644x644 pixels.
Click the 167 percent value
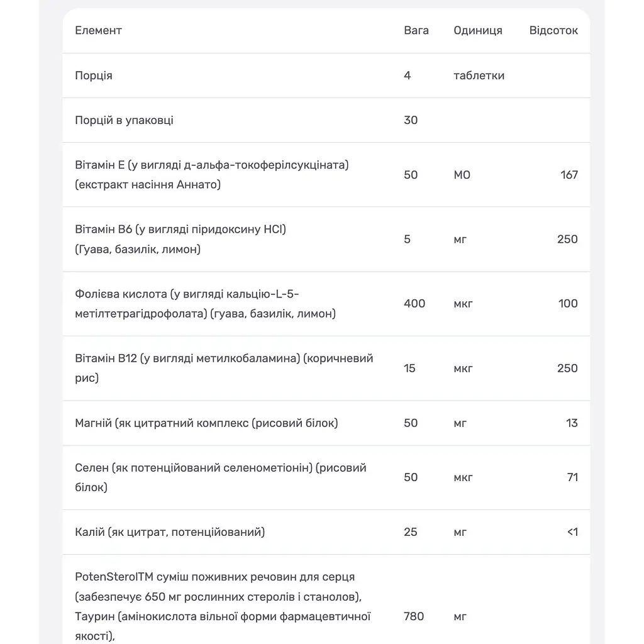[x=569, y=175]
